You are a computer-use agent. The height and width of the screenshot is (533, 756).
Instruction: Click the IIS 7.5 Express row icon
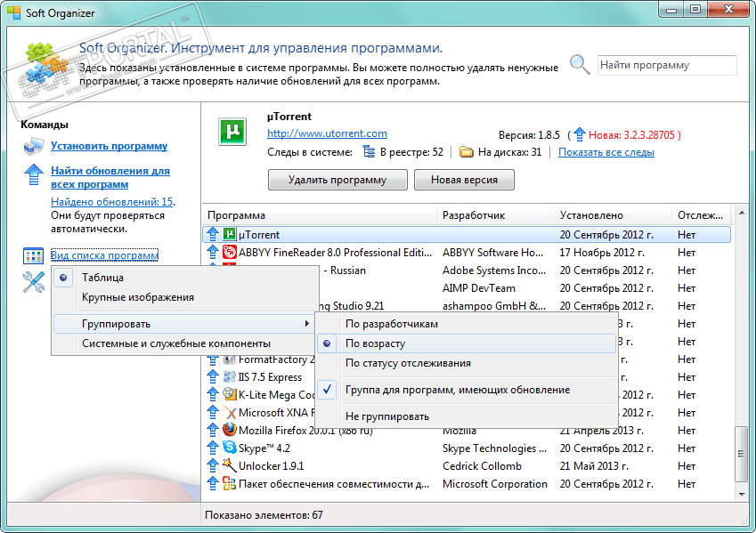230,377
